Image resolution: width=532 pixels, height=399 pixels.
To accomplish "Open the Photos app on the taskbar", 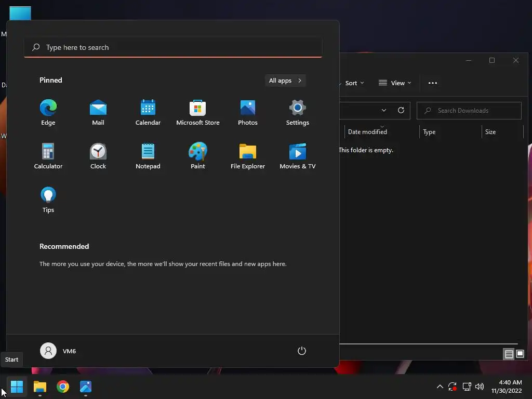I will pyautogui.click(x=86, y=387).
